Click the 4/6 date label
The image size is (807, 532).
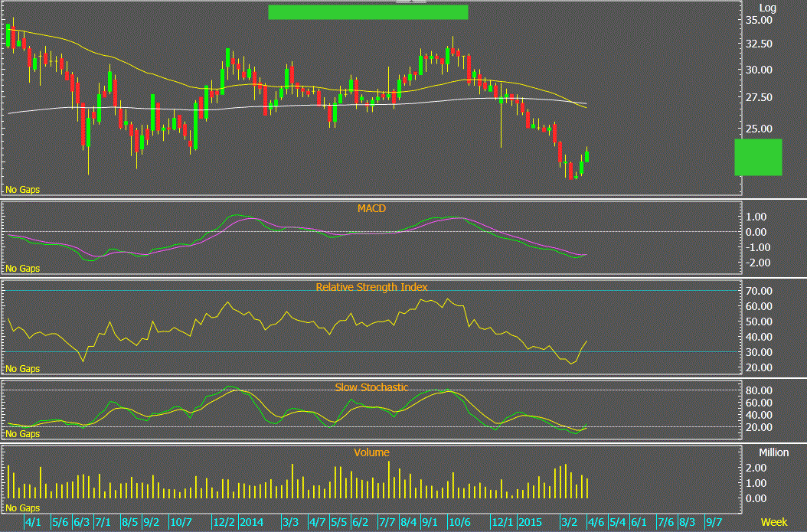[596, 523]
